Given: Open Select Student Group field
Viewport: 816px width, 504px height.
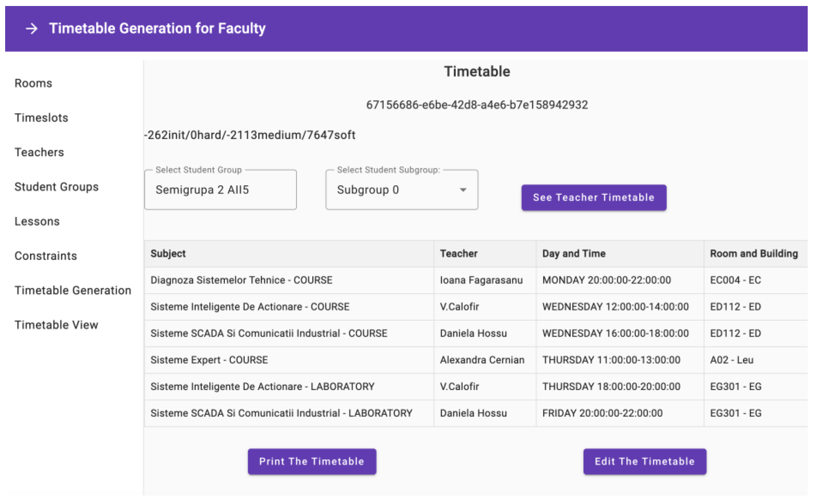Looking at the screenshot, I should [x=220, y=190].
